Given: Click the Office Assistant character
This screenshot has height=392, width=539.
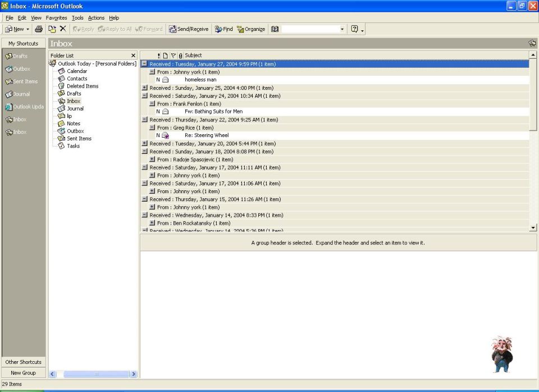Looking at the screenshot, I should [x=502, y=354].
